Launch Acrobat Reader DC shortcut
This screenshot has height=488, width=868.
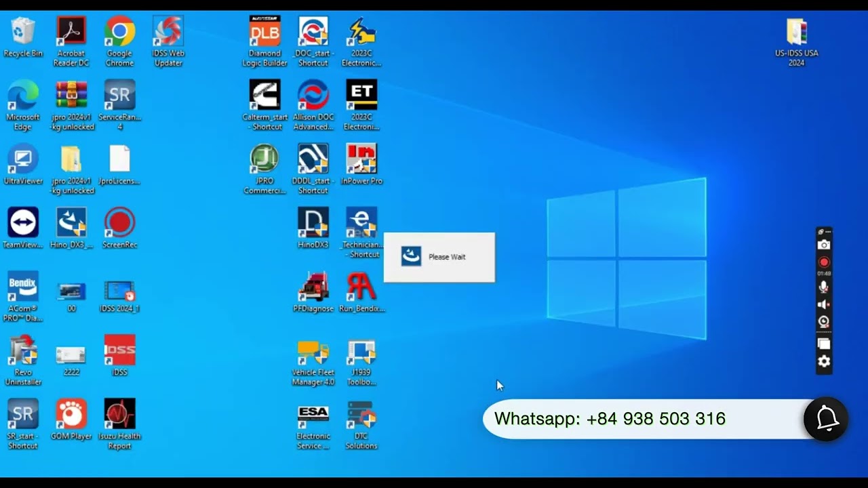[x=71, y=42]
